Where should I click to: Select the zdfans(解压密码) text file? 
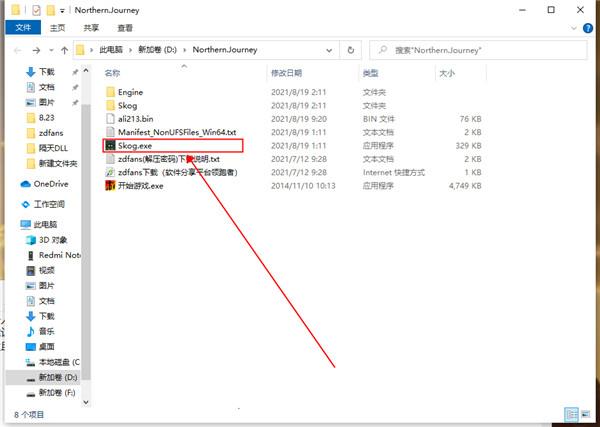(x=168, y=159)
